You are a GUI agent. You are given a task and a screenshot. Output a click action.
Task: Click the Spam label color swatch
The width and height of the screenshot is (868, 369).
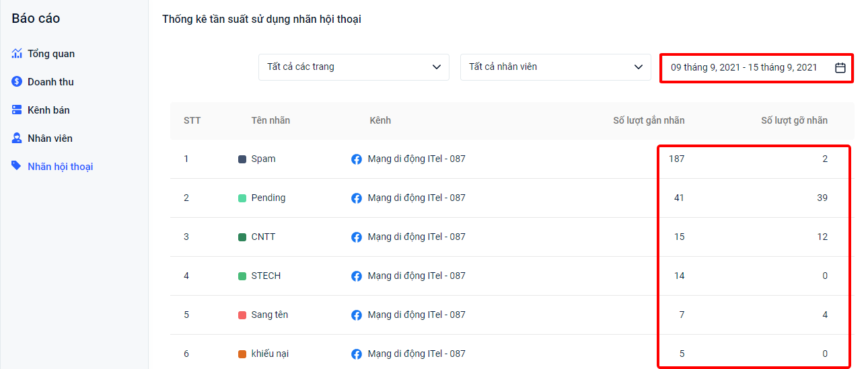[242, 159]
